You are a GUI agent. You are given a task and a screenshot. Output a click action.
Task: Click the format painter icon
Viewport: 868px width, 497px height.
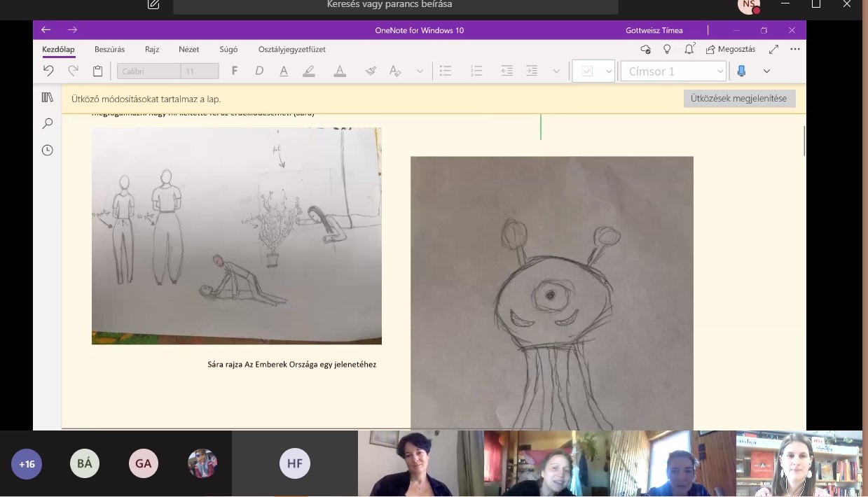pyautogui.click(x=371, y=71)
